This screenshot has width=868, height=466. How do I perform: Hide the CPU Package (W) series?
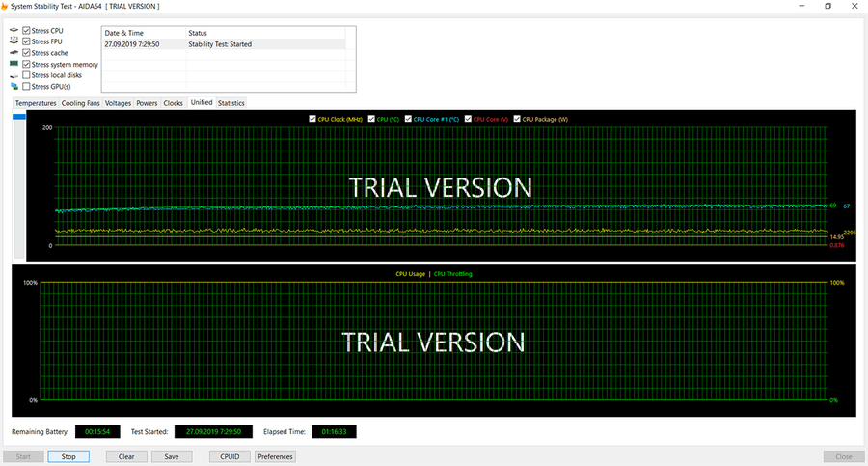pos(517,119)
